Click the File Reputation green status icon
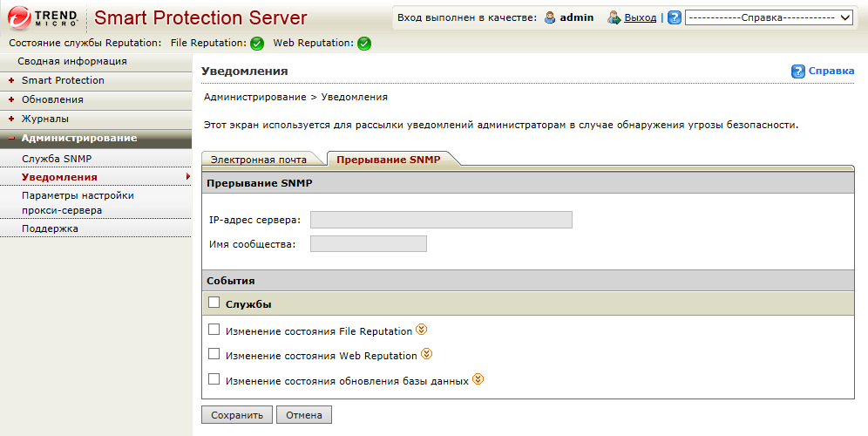The width and height of the screenshot is (868, 436). (257, 44)
